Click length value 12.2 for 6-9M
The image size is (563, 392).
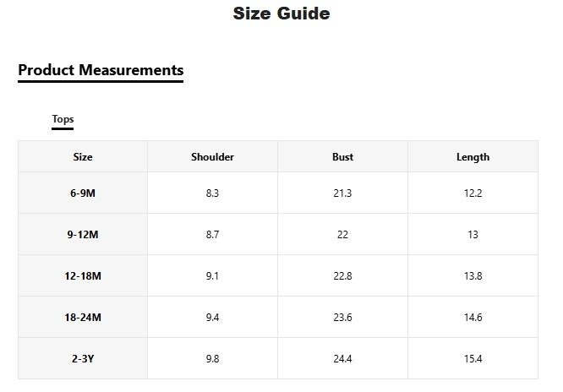tap(473, 193)
